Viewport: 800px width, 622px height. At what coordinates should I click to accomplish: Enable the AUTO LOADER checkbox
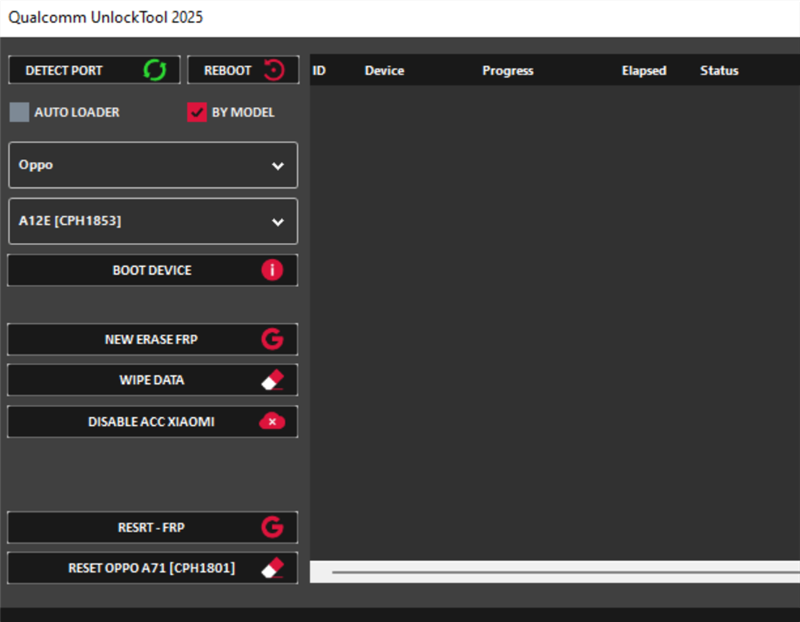click(x=19, y=112)
